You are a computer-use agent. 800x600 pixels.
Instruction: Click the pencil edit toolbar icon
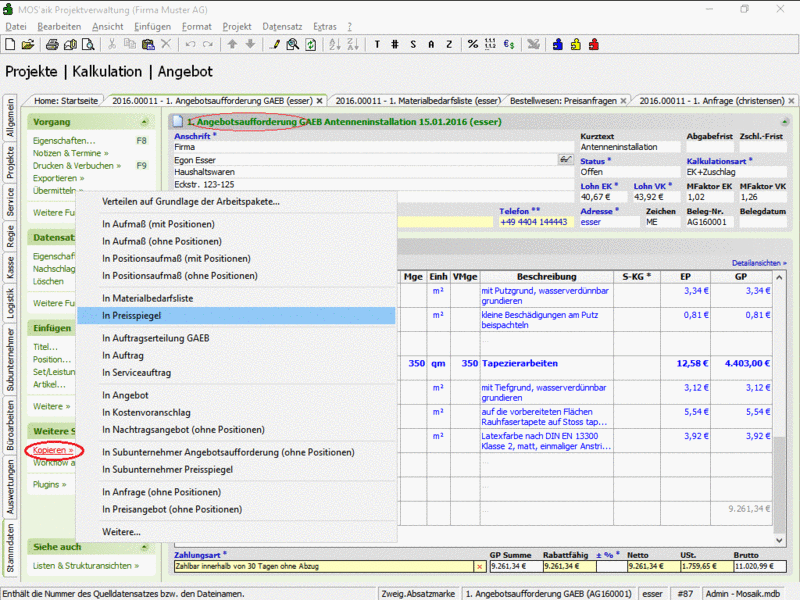[x=274, y=44]
